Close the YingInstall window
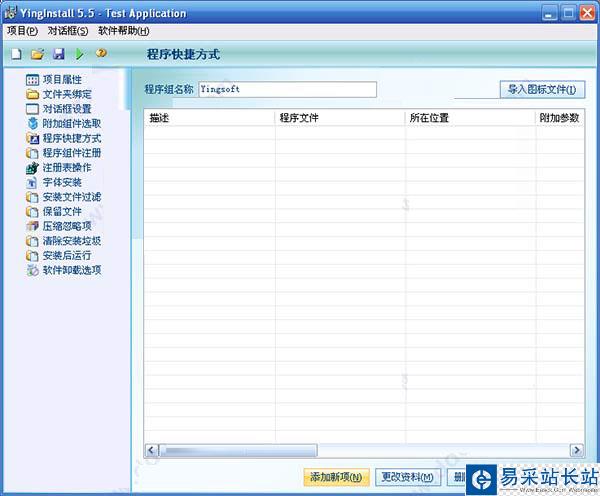The height and width of the screenshot is (496, 600). [587, 13]
